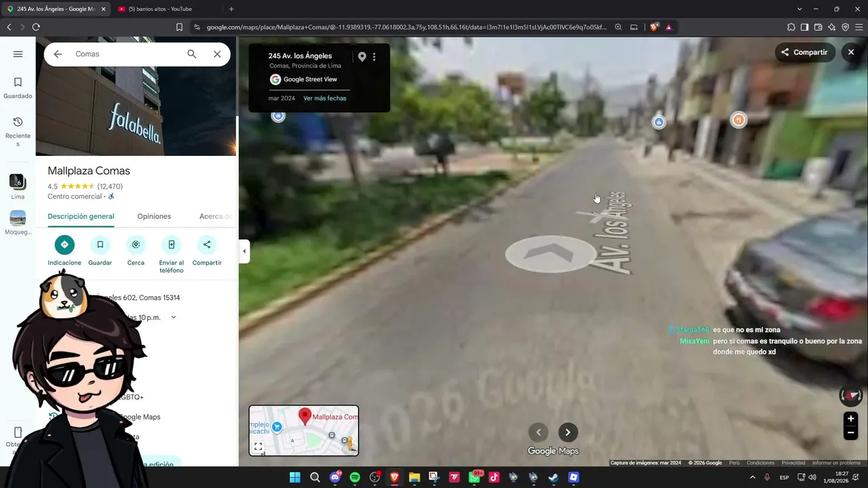Open the Recientes history panel

(18, 131)
